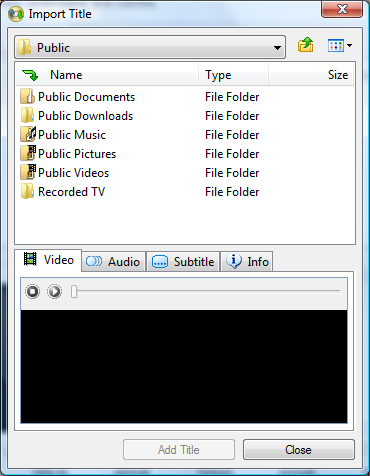Click the play preview button
The height and width of the screenshot is (476, 370).
coord(55,291)
